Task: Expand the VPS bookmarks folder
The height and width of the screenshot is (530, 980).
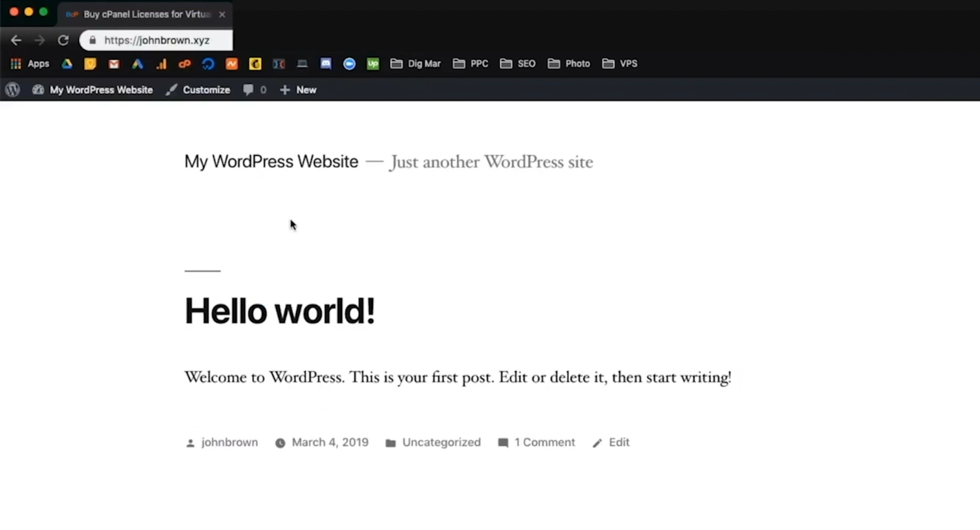Action: 620,64
